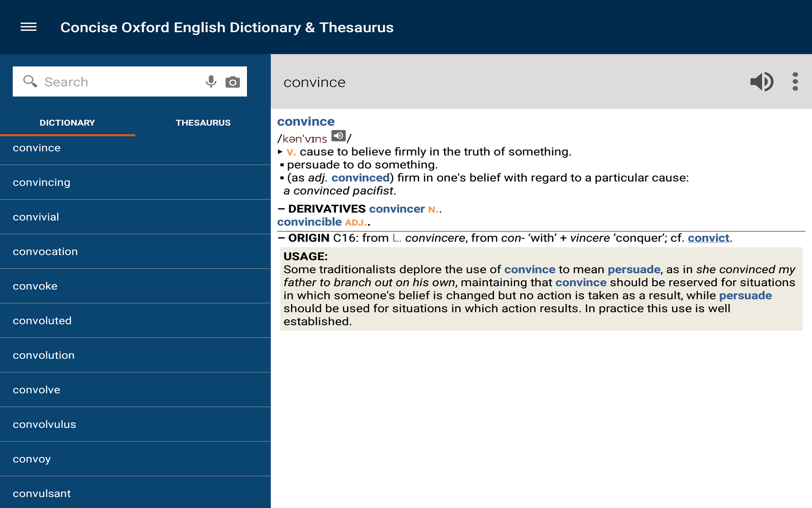The height and width of the screenshot is (508, 812).
Task: Tap the first 'persuade' link in the usage note
Action: [634, 270]
